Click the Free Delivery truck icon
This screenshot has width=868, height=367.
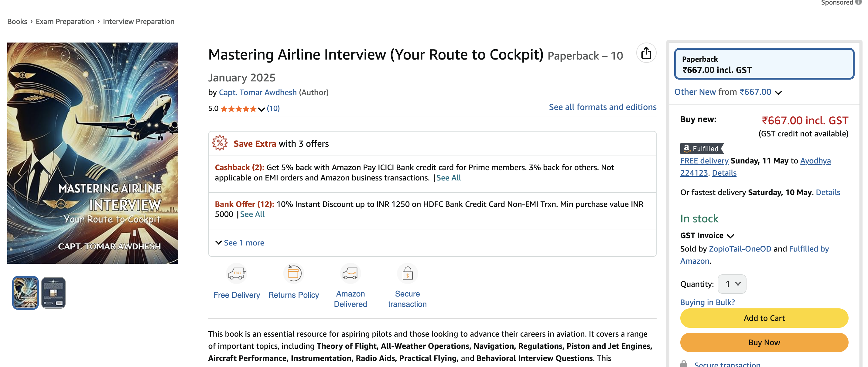click(x=237, y=273)
